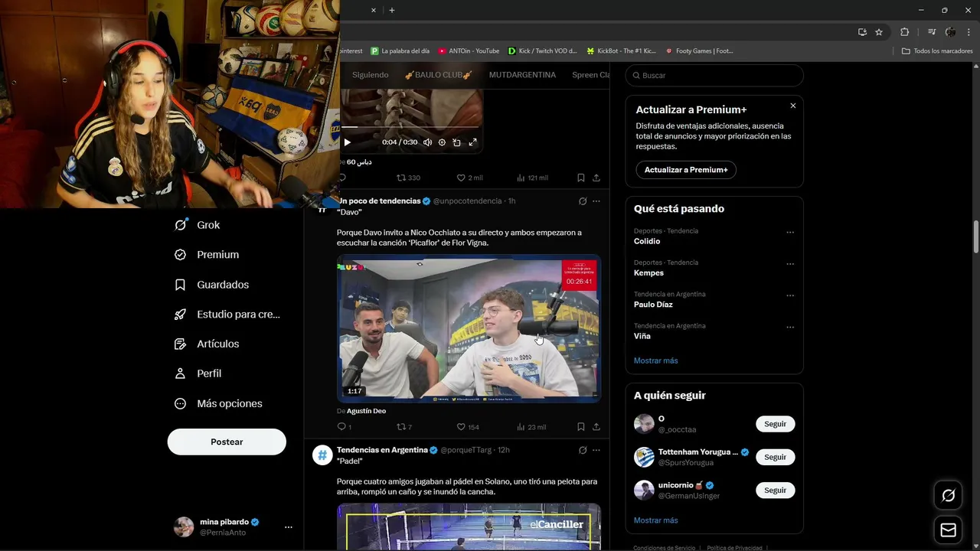Open more options on Tendencias en Argentina post
This screenshot has width=980, height=551.
(596, 451)
